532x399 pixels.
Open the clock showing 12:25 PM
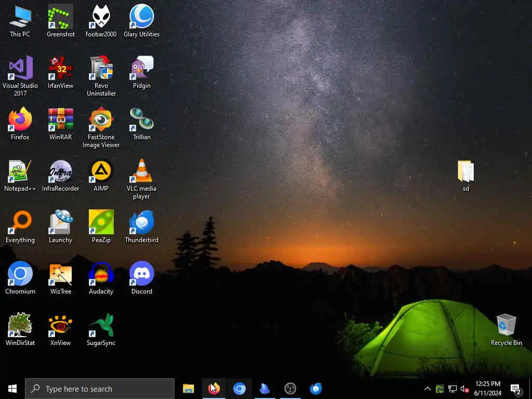(x=487, y=389)
